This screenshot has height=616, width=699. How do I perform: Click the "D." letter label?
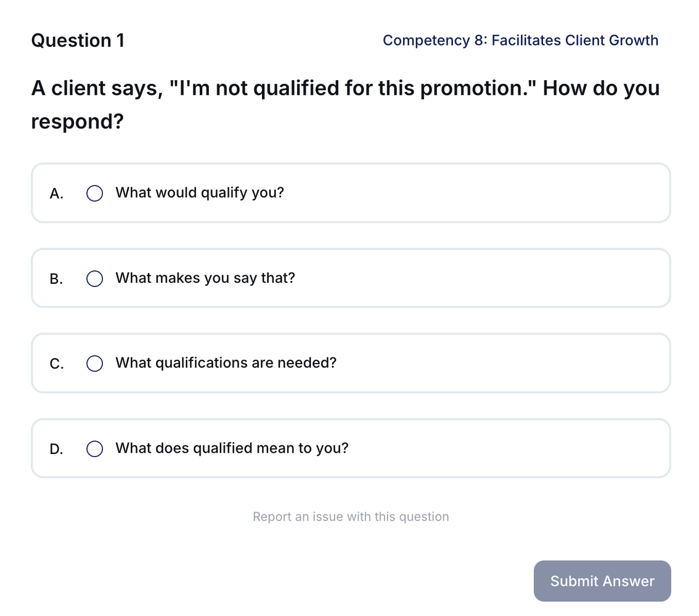coord(56,448)
